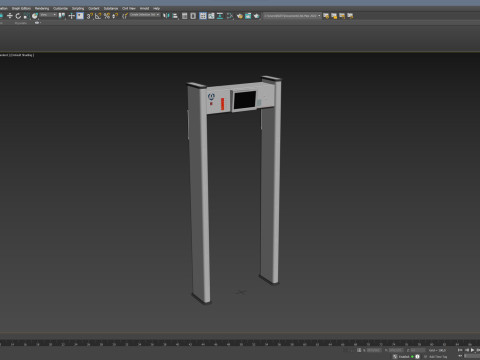480x360 pixels.
Task: Open the Scripting menu
Action: (x=78, y=8)
